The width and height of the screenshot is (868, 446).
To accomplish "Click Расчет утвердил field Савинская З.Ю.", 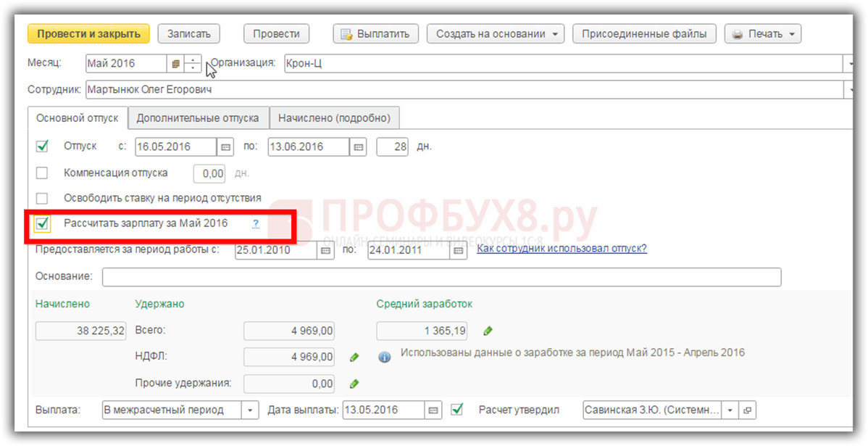I will click(x=653, y=410).
